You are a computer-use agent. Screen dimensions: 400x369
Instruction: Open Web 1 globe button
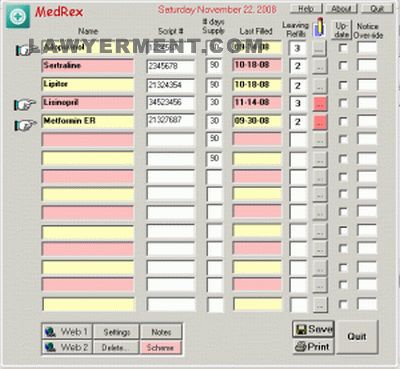coord(67,332)
